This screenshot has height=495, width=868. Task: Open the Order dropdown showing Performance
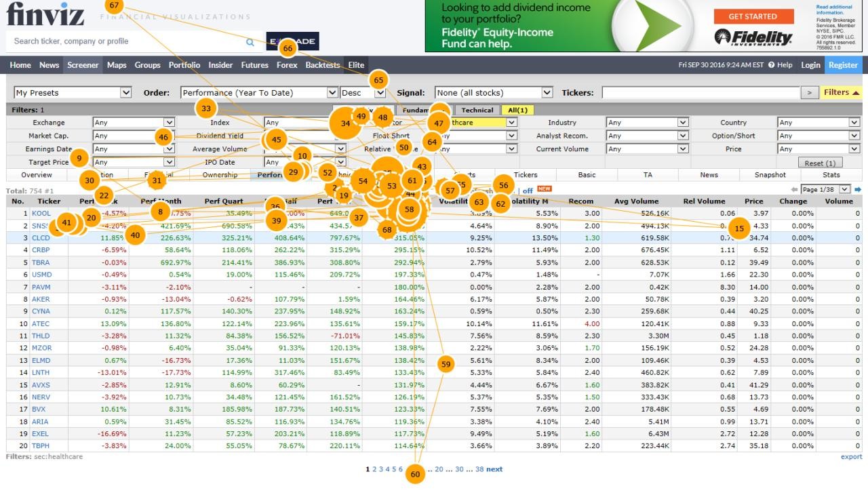256,92
